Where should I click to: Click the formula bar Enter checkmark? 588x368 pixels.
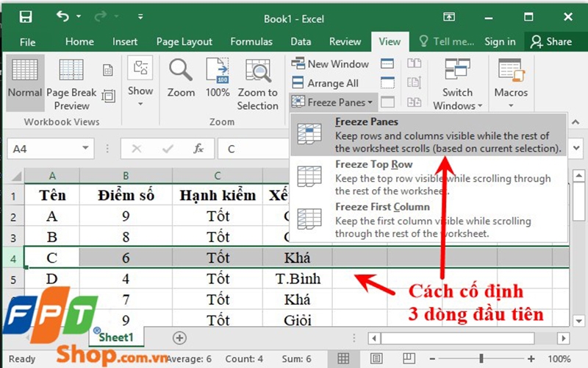[168, 149]
